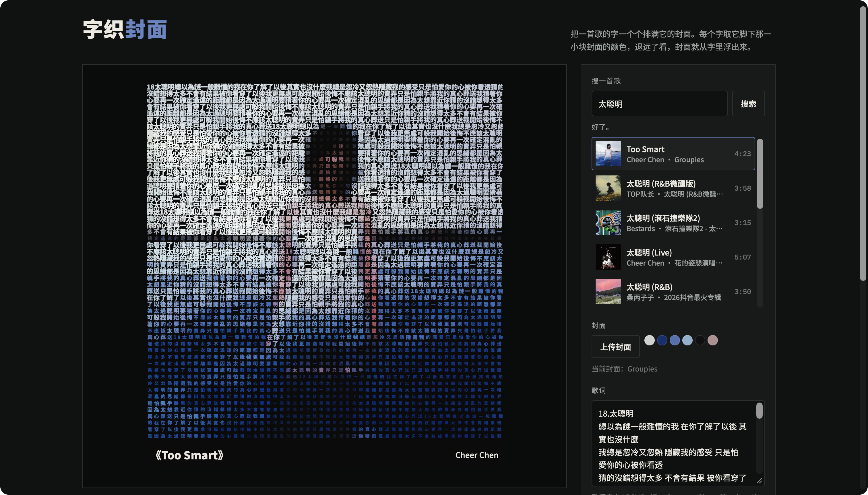Click the 滾石撞樂隊2 cover thumbnail

point(608,223)
